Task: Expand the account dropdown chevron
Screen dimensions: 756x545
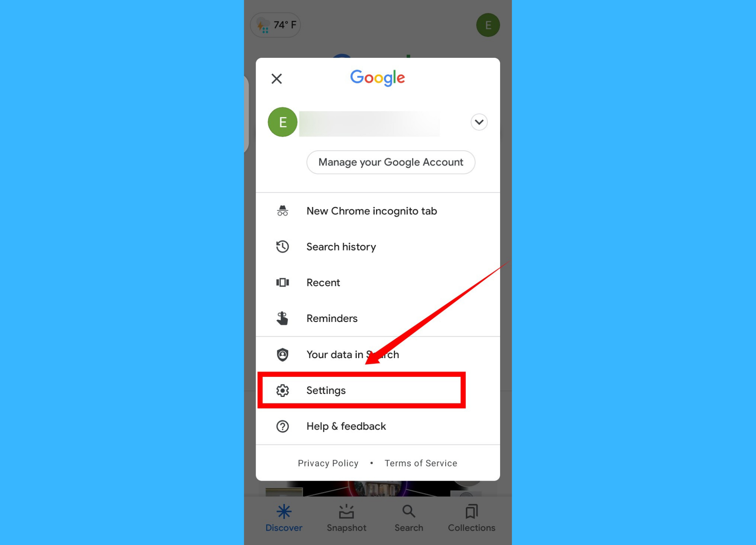Action: click(x=479, y=121)
